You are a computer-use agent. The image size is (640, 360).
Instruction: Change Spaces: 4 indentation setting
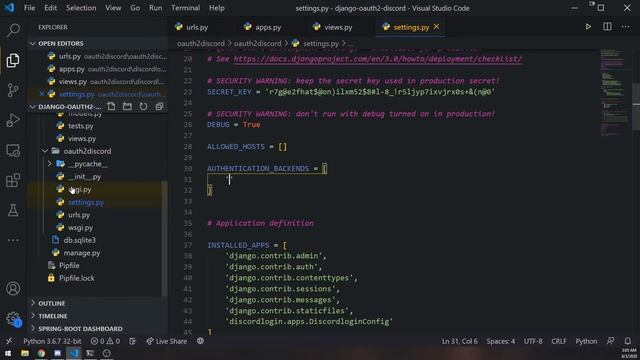click(500, 341)
